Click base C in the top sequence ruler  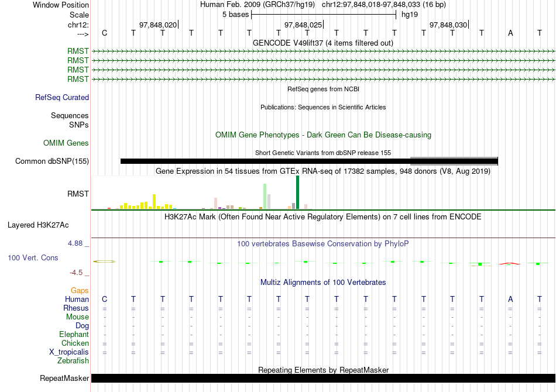tap(104, 33)
